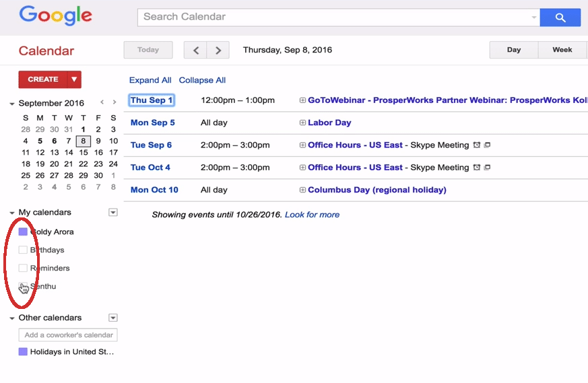This screenshot has height=383, width=588.
Task: Click recurring icon on Sep 6 event
Action: [x=487, y=145]
